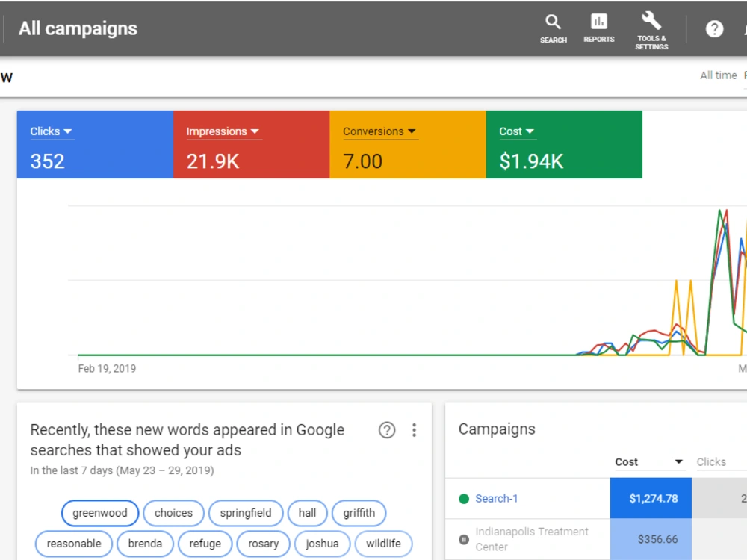Select the griffith word chip
747x560 pixels.
pos(359,513)
